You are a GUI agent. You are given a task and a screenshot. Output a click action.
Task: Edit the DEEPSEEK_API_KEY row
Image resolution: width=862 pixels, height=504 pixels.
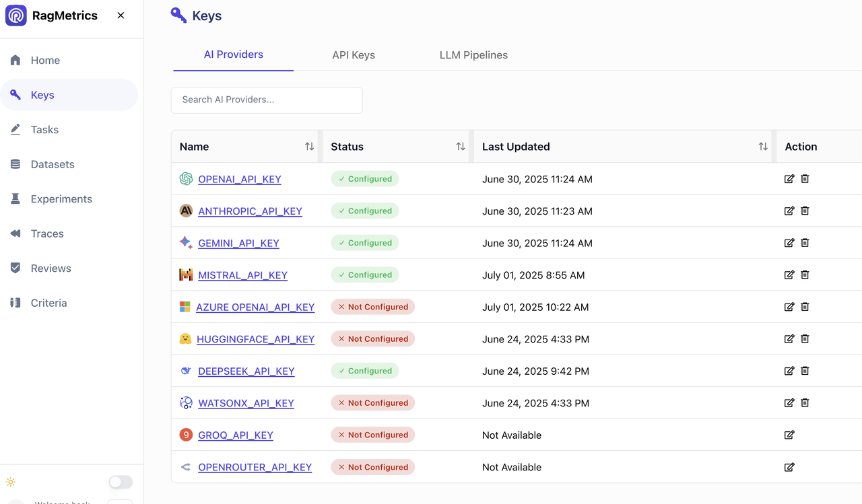(789, 371)
